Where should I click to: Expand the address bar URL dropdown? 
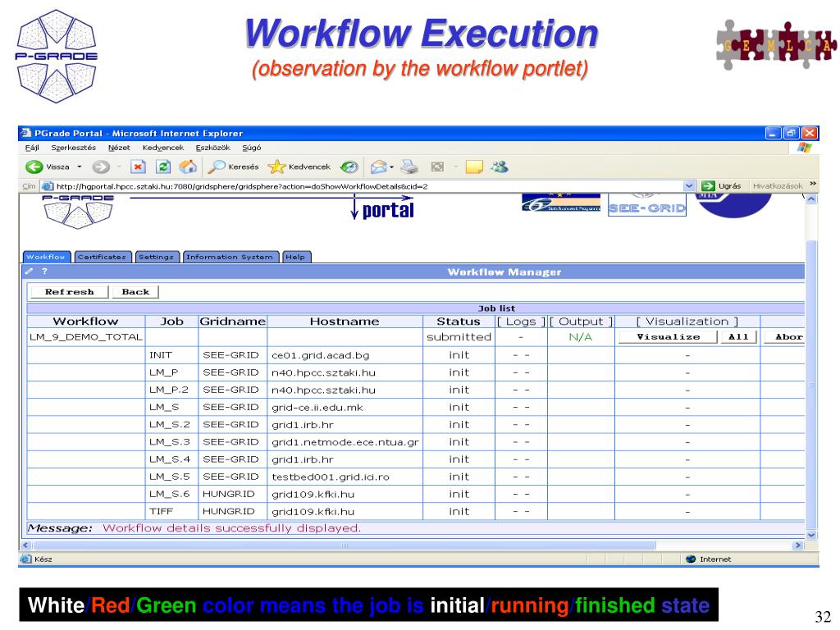(689, 186)
